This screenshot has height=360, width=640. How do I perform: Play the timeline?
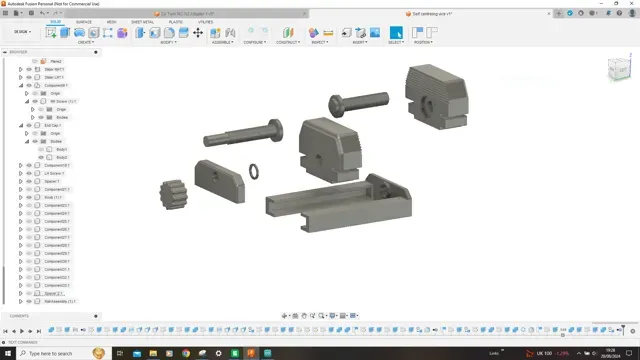point(22,331)
